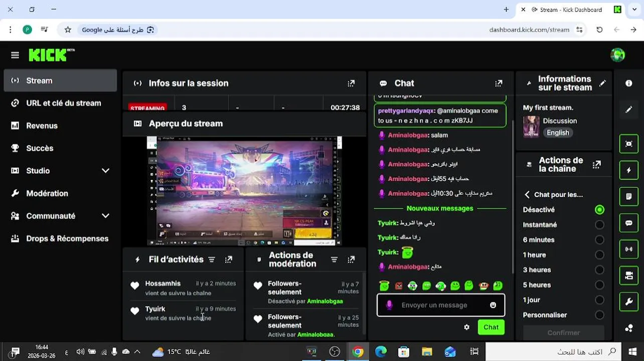
Task: Open Revenus in the sidebar
Action: pos(60,126)
